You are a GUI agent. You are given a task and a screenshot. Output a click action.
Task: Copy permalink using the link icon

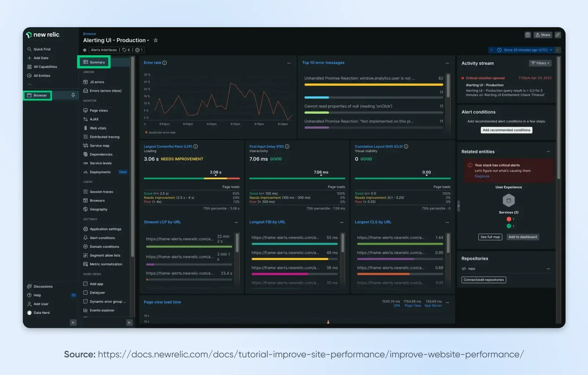557,35
